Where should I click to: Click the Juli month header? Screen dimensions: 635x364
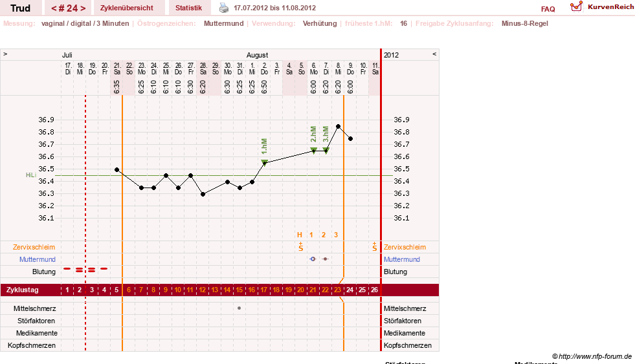pyautogui.click(x=67, y=55)
